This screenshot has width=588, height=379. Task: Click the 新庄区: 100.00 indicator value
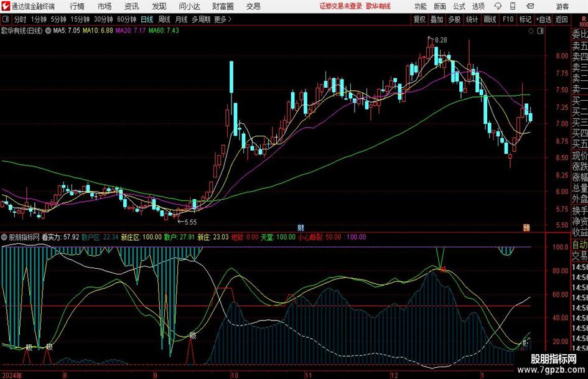point(141,237)
